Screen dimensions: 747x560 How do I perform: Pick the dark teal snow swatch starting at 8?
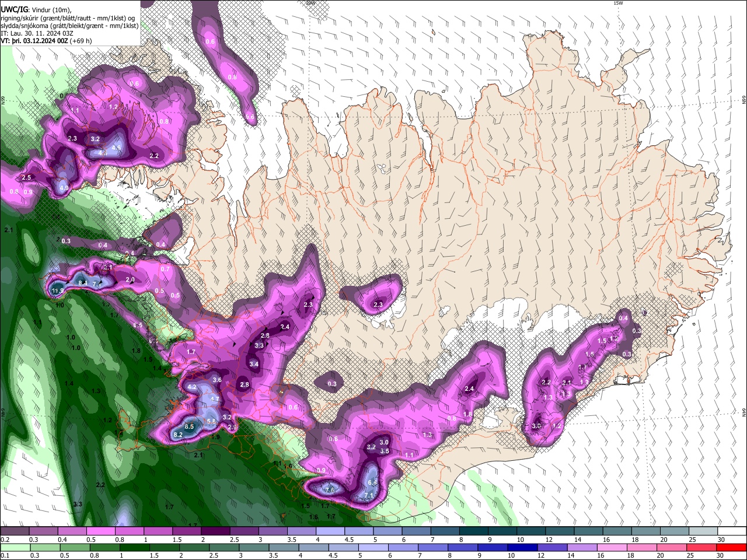click(474, 531)
